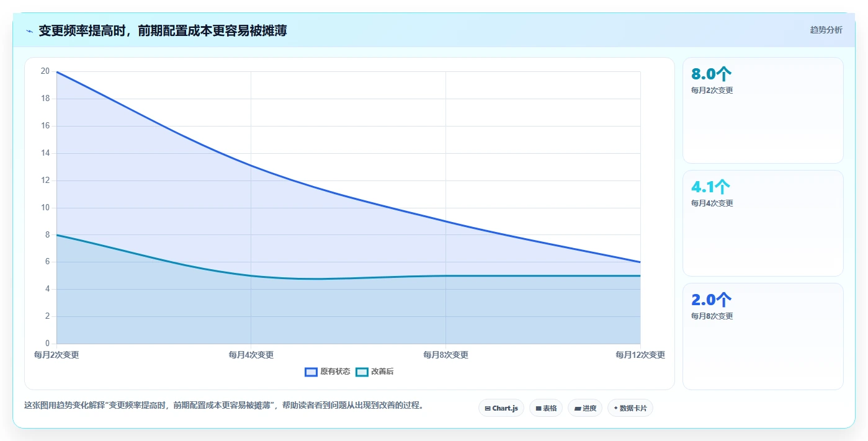This screenshot has height=441, width=868.
Task: Click the 表格 tag's small icon
Action: [x=539, y=409]
